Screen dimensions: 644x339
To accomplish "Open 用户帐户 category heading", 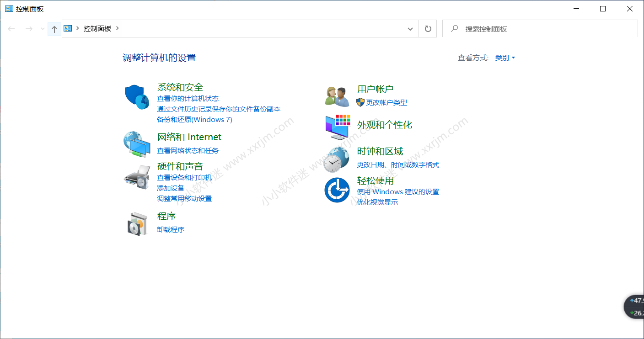I will pyautogui.click(x=376, y=89).
